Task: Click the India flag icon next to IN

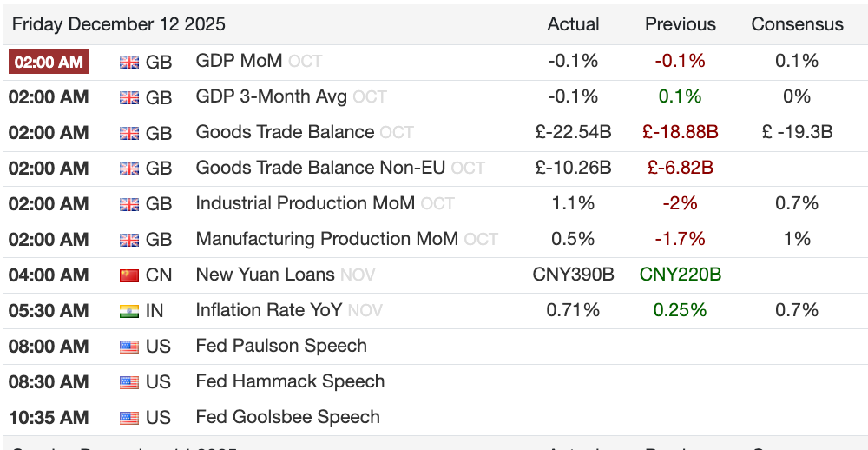Action: click(128, 311)
